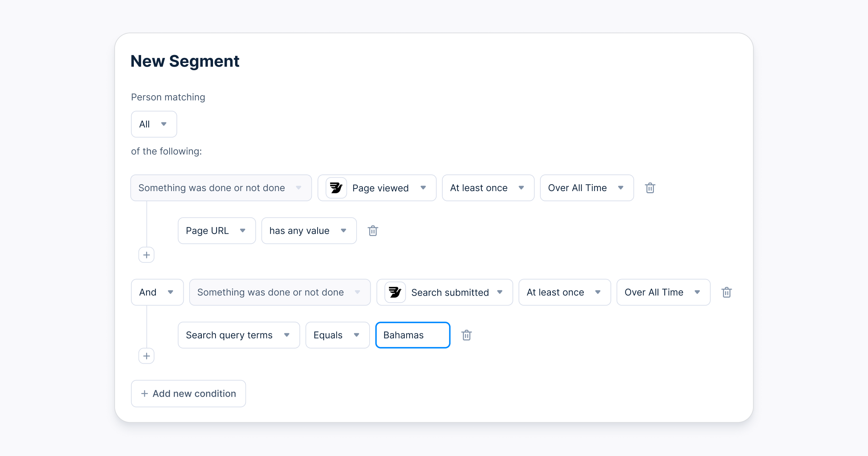This screenshot has width=868, height=456.
Task: Open the Search submitted event dropdown
Action: pyautogui.click(x=456, y=292)
